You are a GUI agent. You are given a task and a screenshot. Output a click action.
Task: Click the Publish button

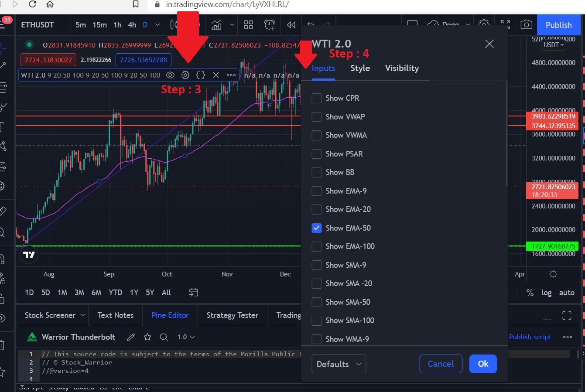pos(558,25)
